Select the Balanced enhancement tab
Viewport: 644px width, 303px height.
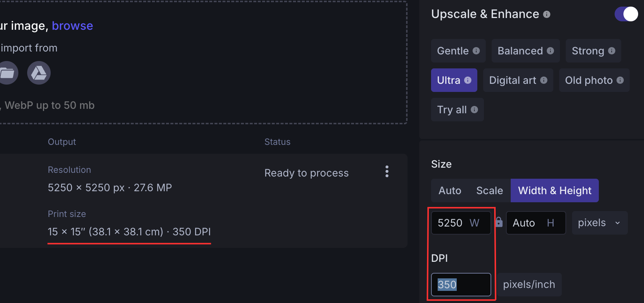tap(520, 51)
